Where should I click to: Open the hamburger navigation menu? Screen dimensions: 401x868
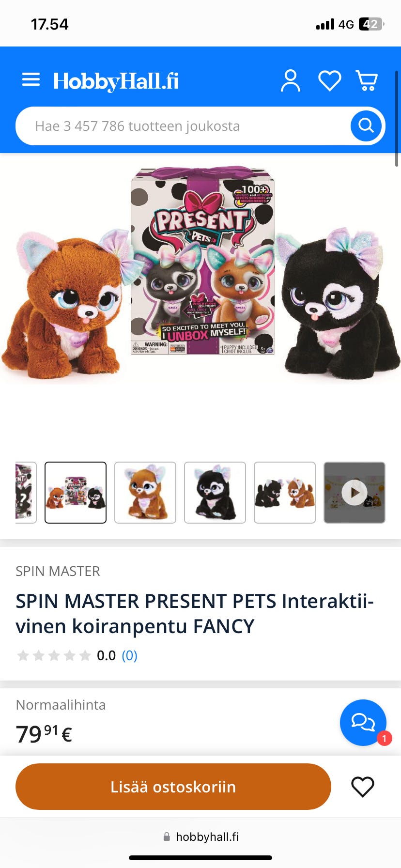(31, 80)
